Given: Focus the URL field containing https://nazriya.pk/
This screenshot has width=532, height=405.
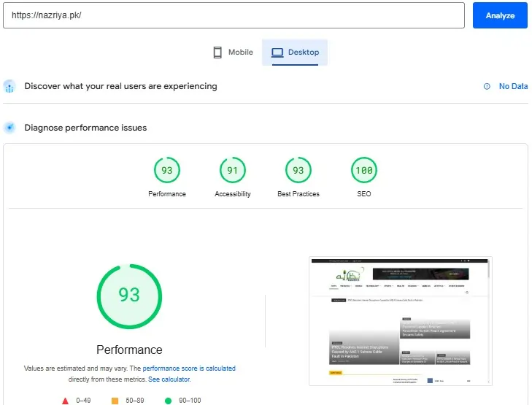Looking at the screenshot, I should [234, 15].
